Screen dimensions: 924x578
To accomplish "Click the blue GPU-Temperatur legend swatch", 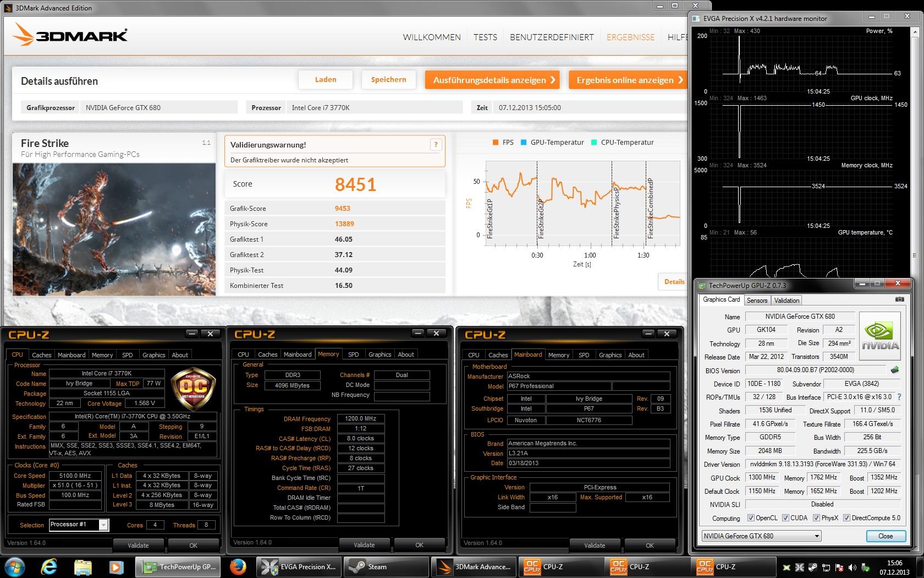I will coord(524,143).
